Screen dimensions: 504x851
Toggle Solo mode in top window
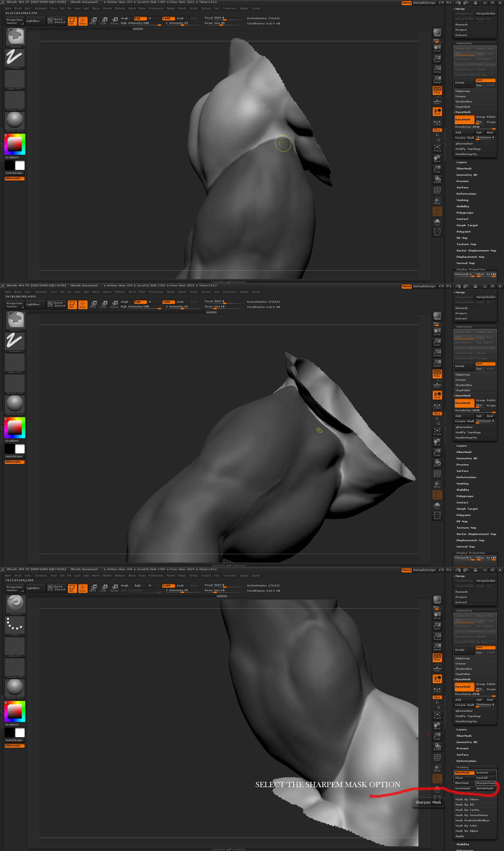click(437, 222)
